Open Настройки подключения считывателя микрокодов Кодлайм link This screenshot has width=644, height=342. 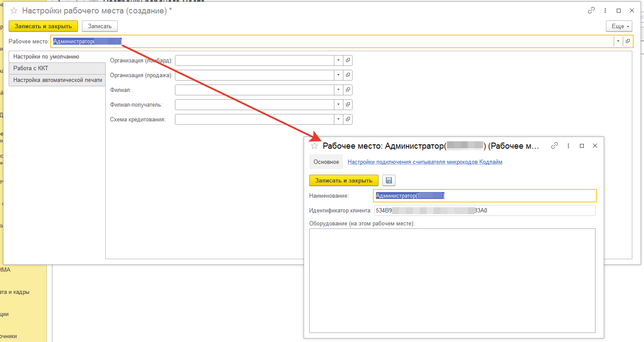point(425,162)
